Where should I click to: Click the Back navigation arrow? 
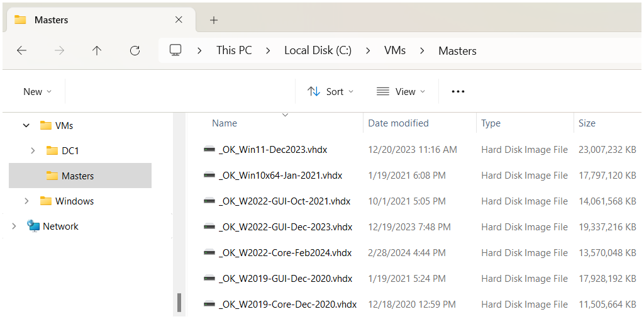click(x=21, y=51)
